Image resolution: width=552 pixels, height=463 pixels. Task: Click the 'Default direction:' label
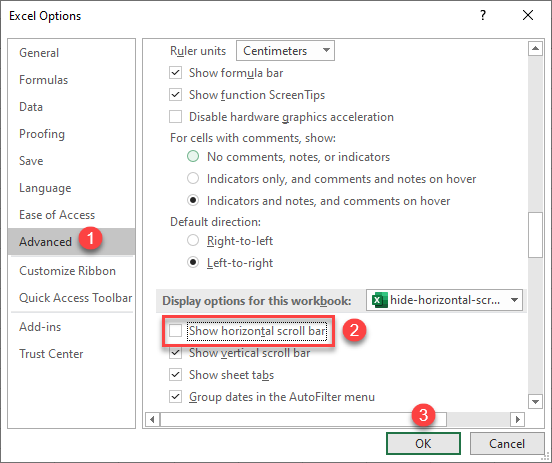pos(215,222)
